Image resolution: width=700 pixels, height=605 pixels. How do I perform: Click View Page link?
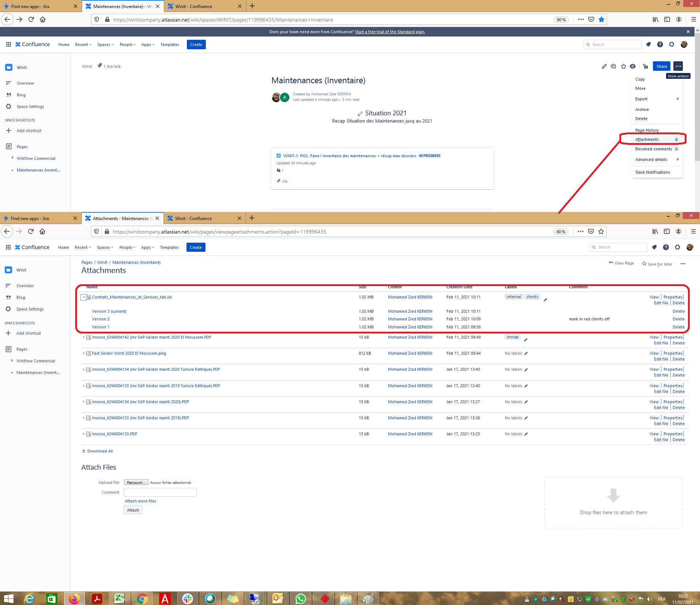click(x=621, y=263)
